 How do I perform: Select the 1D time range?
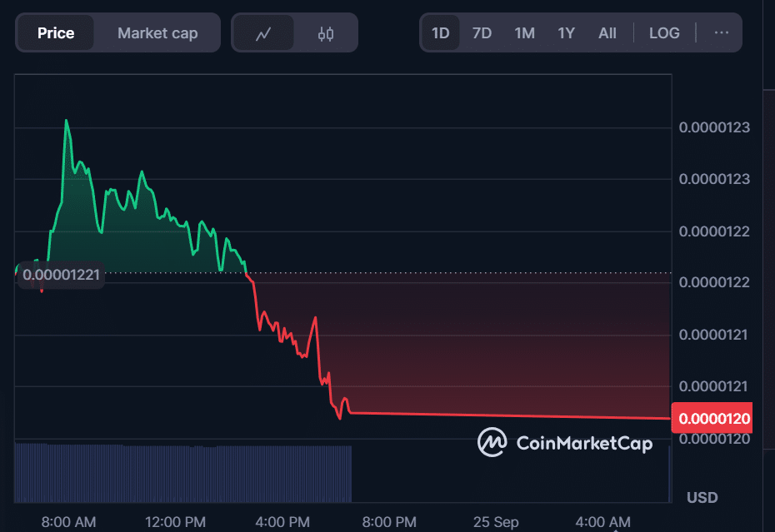[x=440, y=33]
